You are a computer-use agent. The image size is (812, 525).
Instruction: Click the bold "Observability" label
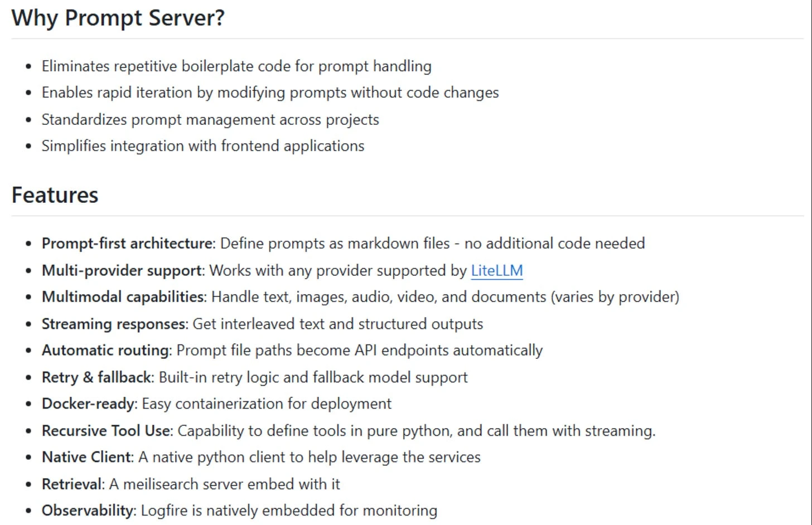(88, 511)
